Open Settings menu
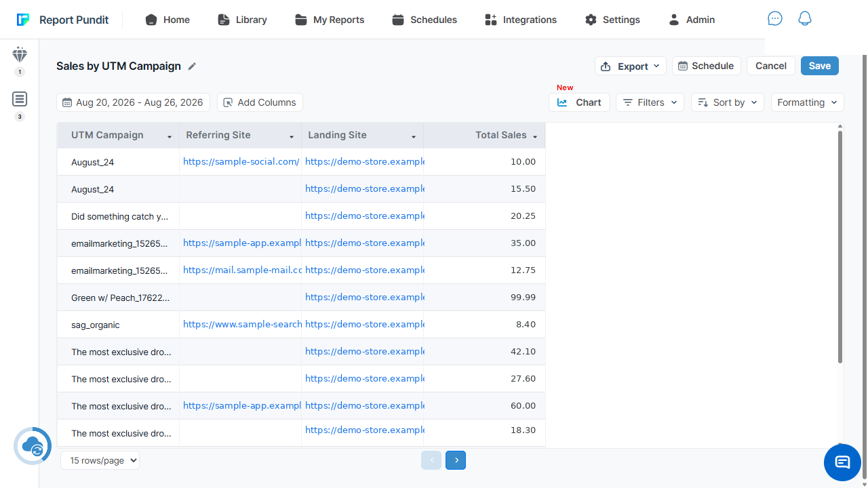The height and width of the screenshot is (488, 868). pos(612,20)
